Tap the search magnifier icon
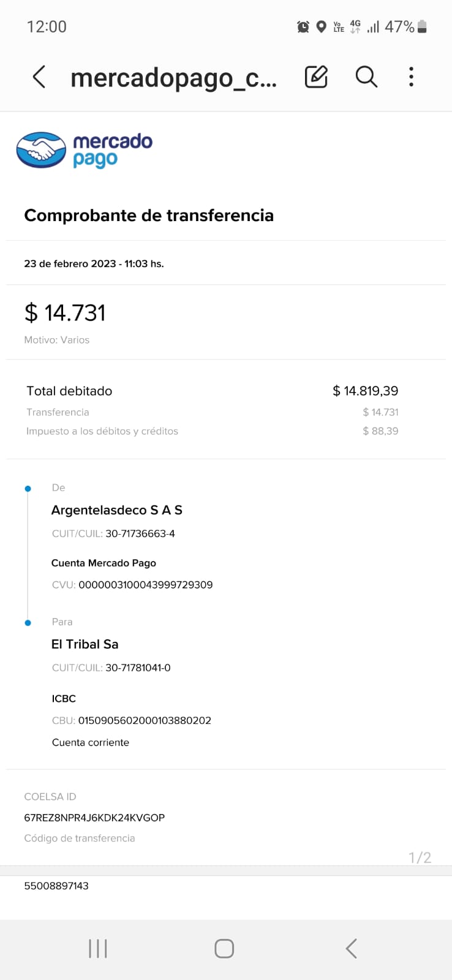 click(x=366, y=77)
